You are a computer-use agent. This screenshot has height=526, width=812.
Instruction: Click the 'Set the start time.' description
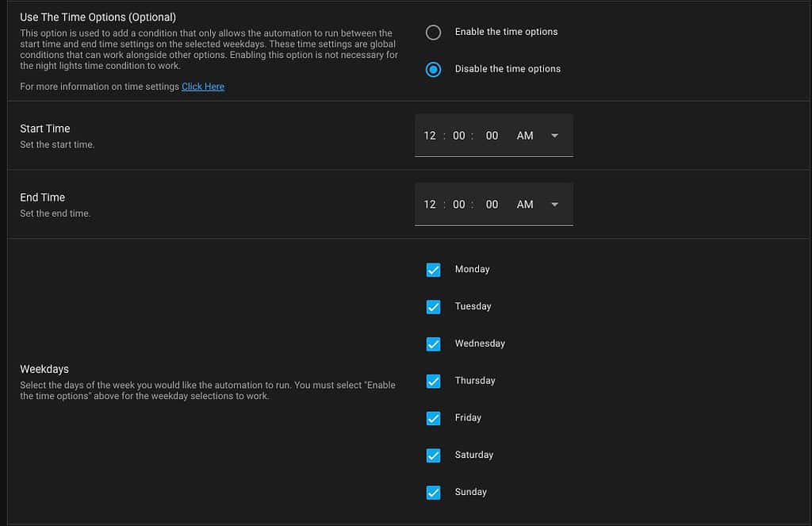57,144
